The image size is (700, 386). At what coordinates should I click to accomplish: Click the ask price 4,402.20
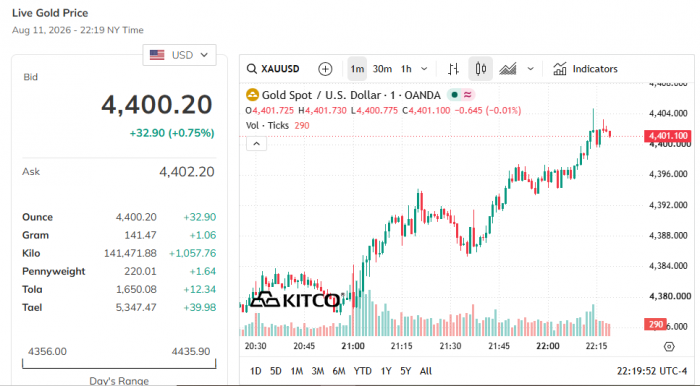(187, 172)
